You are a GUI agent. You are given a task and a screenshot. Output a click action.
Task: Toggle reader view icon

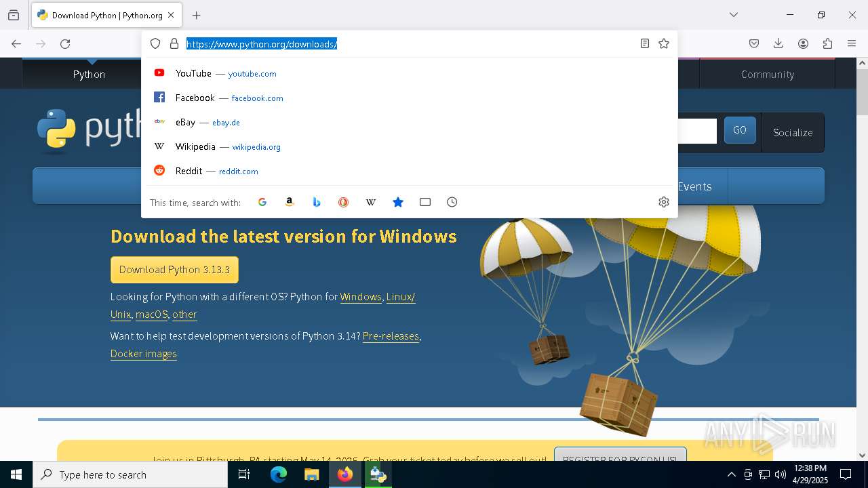coord(645,44)
